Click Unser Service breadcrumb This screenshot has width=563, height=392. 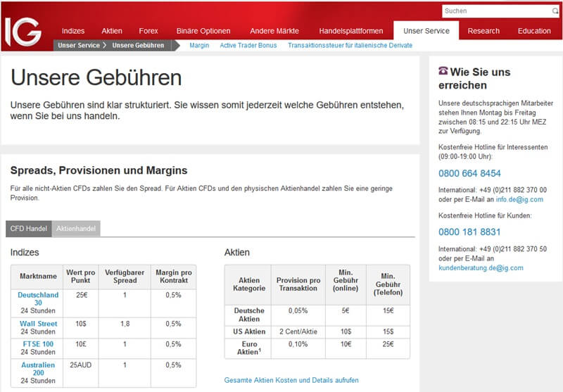click(x=79, y=45)
